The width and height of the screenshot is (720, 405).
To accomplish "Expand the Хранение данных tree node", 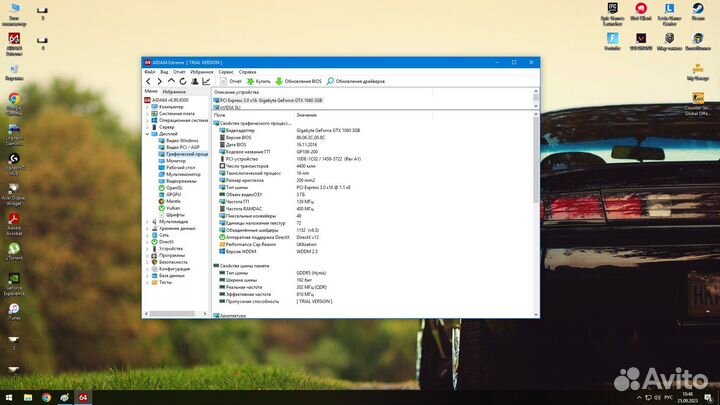I will (x=147, y=228).
